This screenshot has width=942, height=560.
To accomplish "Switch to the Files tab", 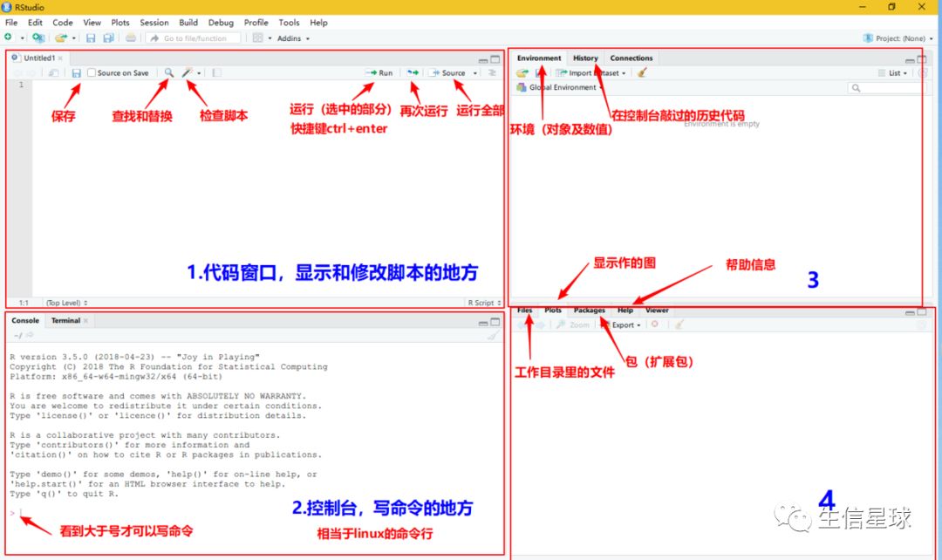I will (x=524, y=310).
